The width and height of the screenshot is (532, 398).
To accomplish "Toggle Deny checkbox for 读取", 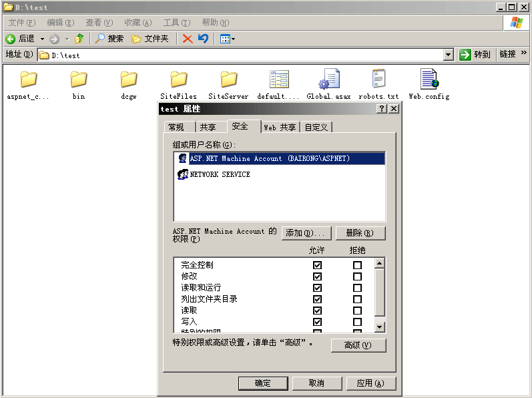I will [x=357, y=311].
